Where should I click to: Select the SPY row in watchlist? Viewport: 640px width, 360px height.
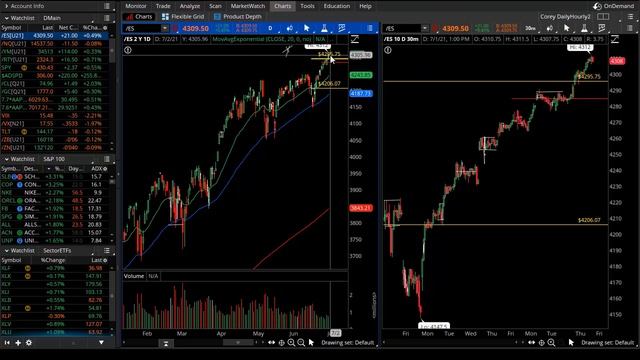(x=54, y=68)
